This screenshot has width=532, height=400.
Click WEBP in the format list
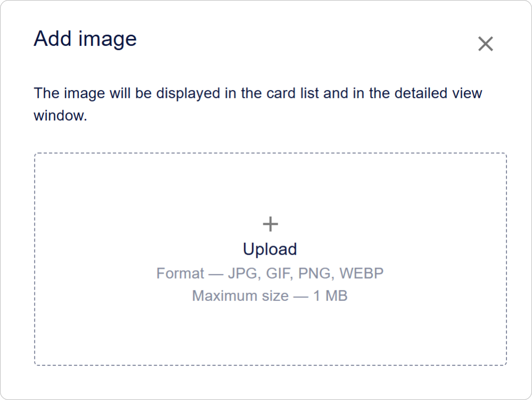(361, 273)
